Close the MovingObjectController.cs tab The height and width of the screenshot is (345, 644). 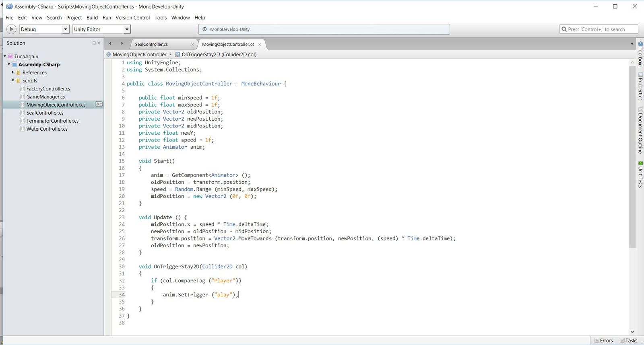click(260, 45)
